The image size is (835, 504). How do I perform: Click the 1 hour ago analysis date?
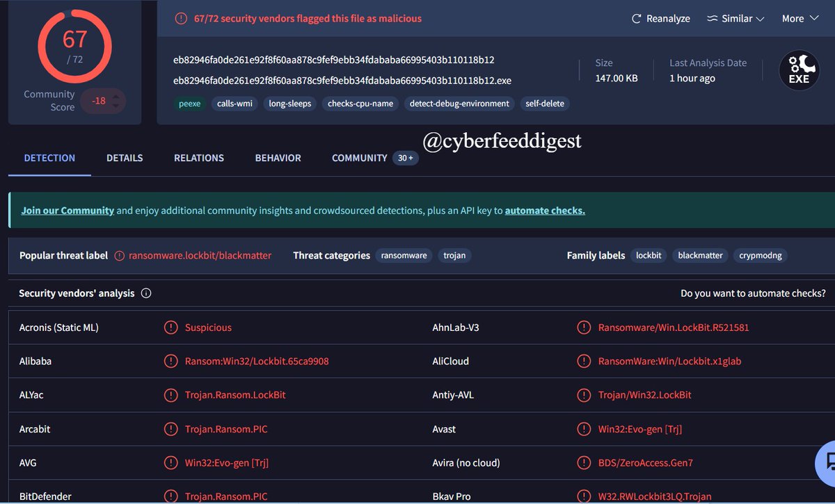(692, 78)
